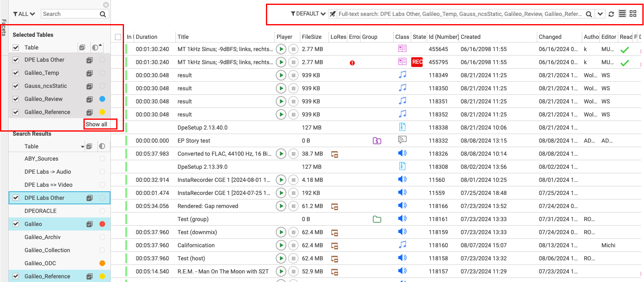Toggle the select-all rows checkbox in header
This screenshot has height=282, width=644.
118,37
